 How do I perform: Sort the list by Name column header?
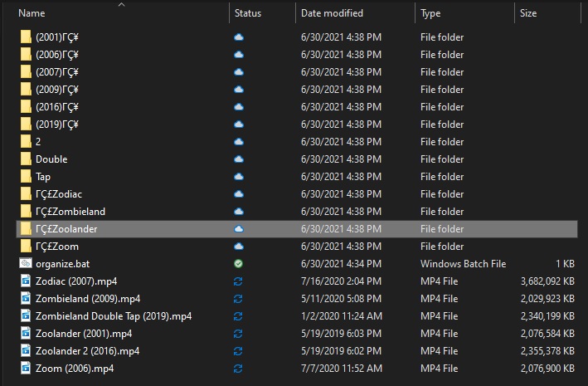tap(32, 13)
